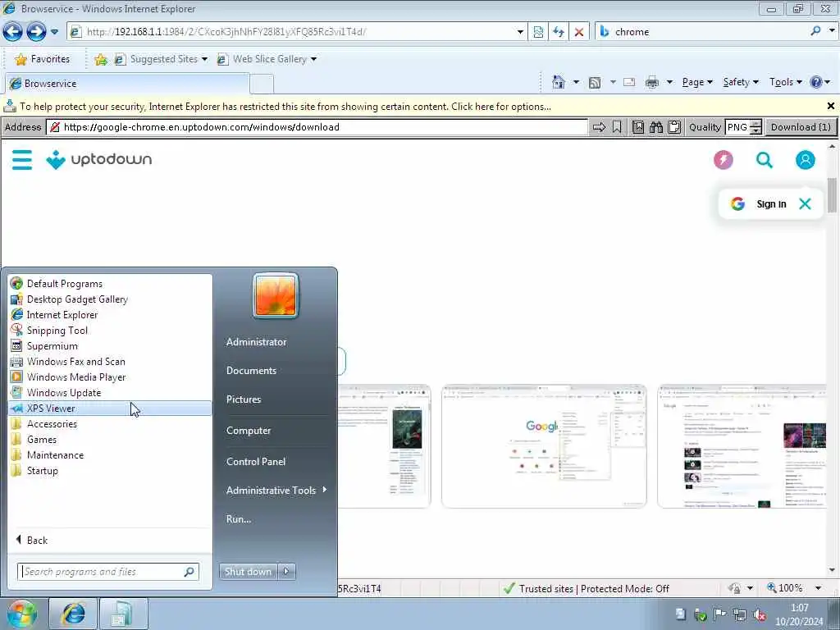This screenshot has height=630, width=840.
Task: Open the Documents library link
Action: pos(251,370)
